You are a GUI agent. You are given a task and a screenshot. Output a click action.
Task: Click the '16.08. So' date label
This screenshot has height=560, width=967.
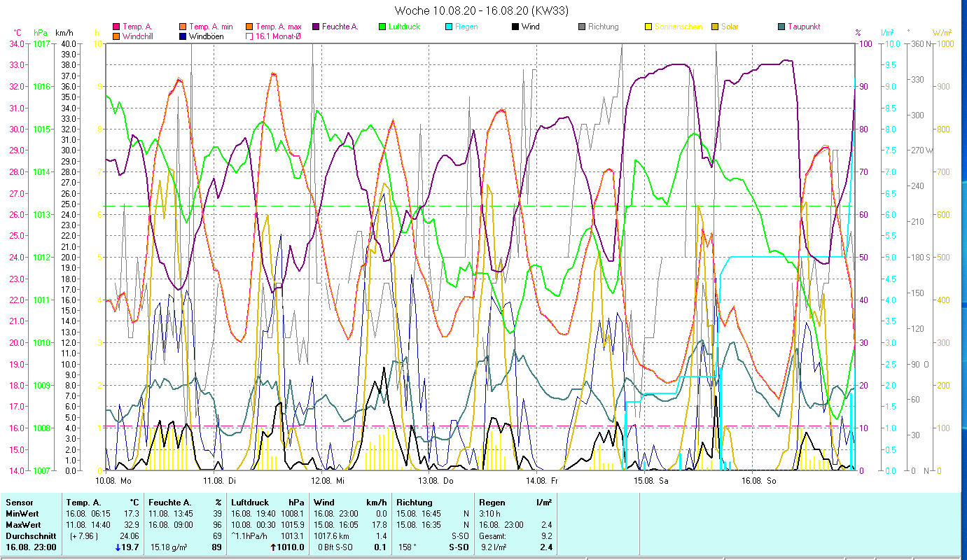click(x=758, y=481)
